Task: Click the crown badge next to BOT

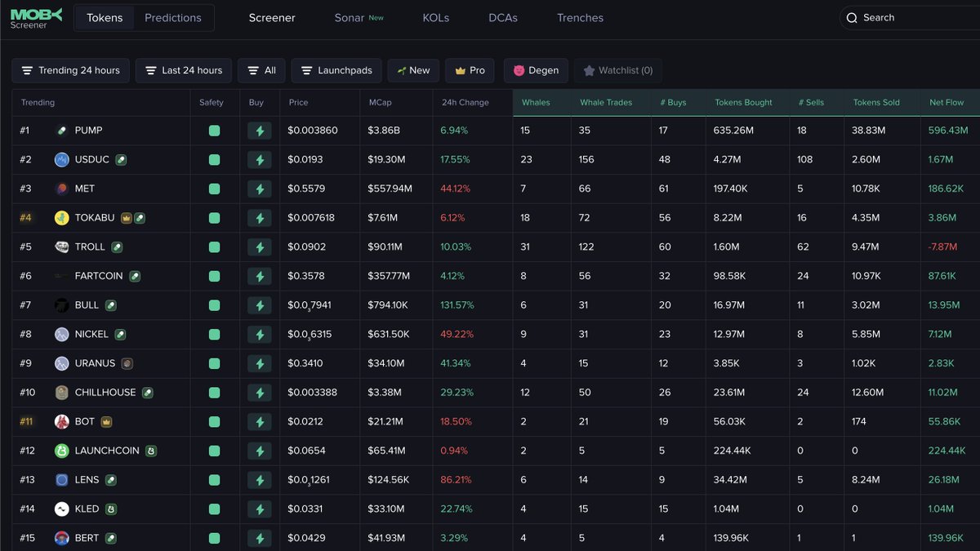Action: click(106, 422)
